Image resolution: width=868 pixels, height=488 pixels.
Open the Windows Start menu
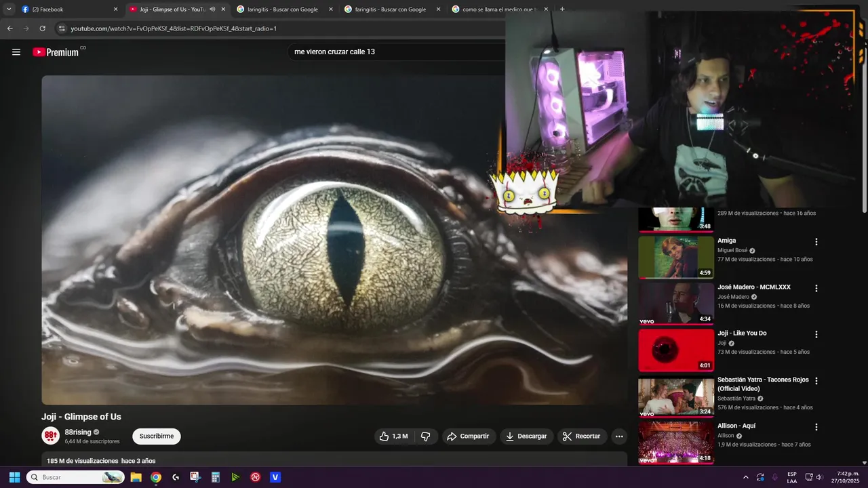pos(14,477)
